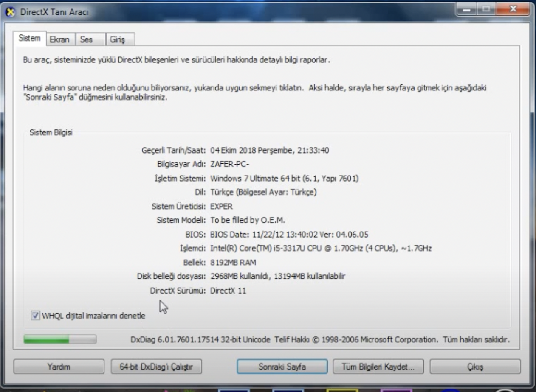The width and height of the screenshot is (536, 392).
Task: Click Tüm Bilgileri Kaydet button
Action: 378,367
